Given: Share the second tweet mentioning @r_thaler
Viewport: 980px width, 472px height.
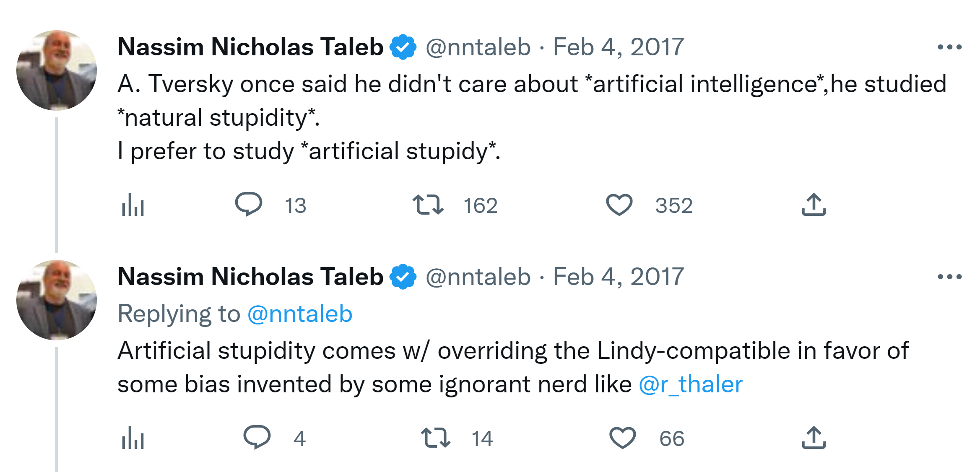Looking at the screenshot, I should [x=814, y=438].
